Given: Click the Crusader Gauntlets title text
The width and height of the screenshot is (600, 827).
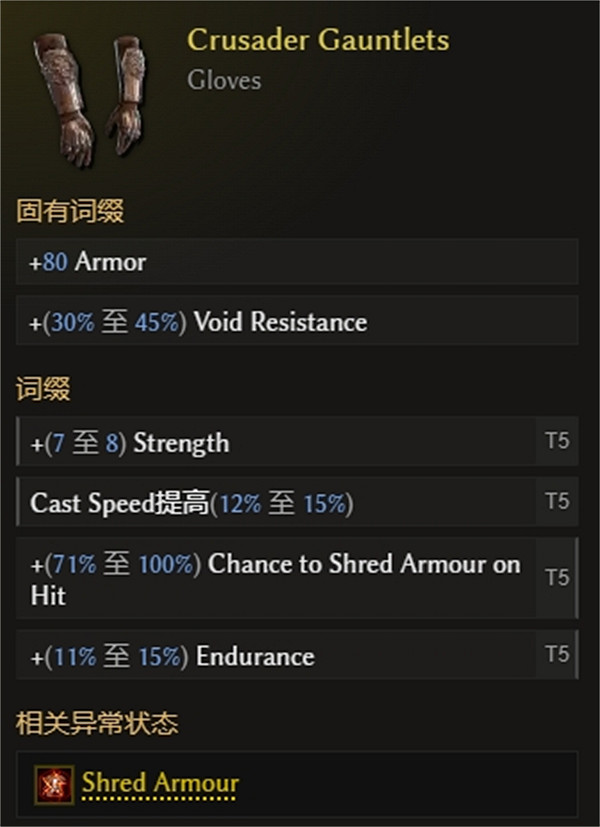Looking at the screenshot, I should point(316,40).
